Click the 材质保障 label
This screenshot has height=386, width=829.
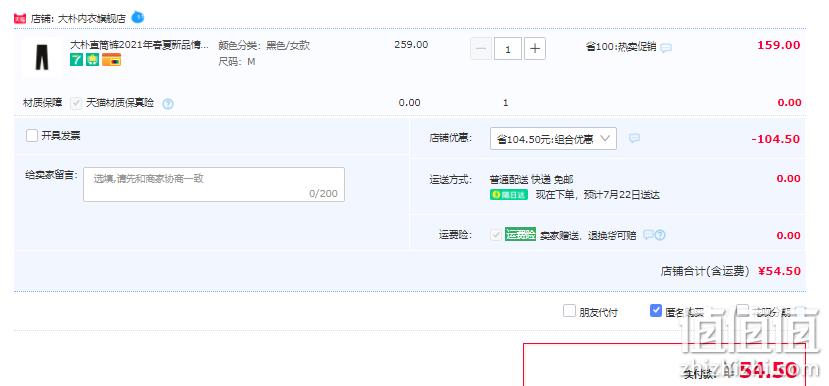[x=43, y=103]
